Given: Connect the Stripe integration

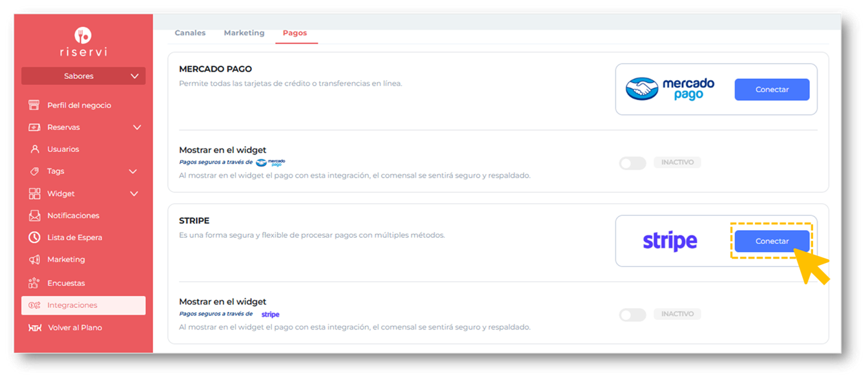Looking at the screenshot, I should (772, 241).
